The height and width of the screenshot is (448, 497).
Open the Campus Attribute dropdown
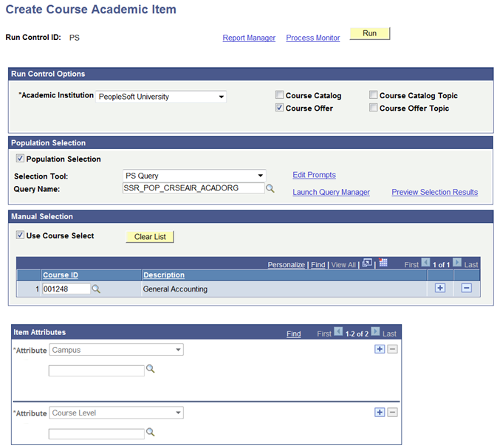(x=117, y=350)
